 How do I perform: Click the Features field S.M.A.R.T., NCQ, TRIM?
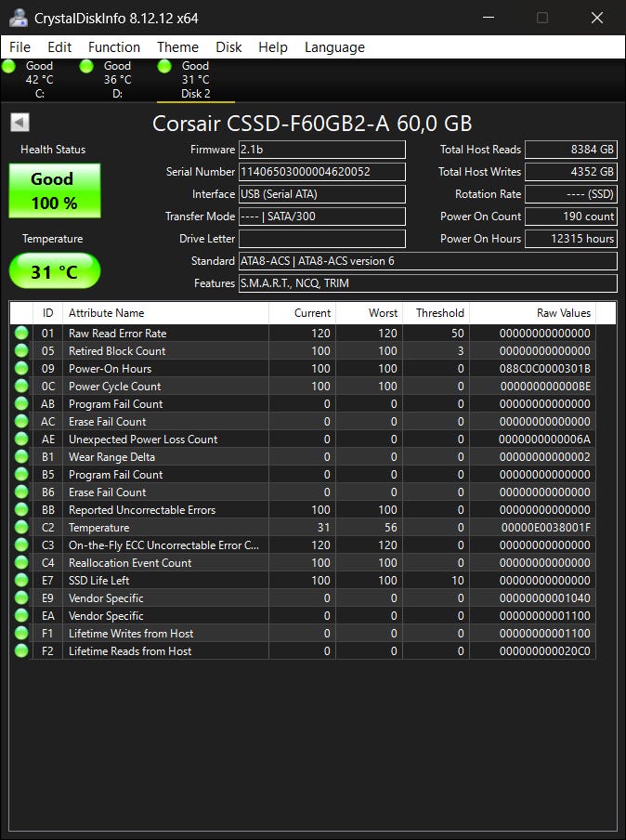click(428, 283)
